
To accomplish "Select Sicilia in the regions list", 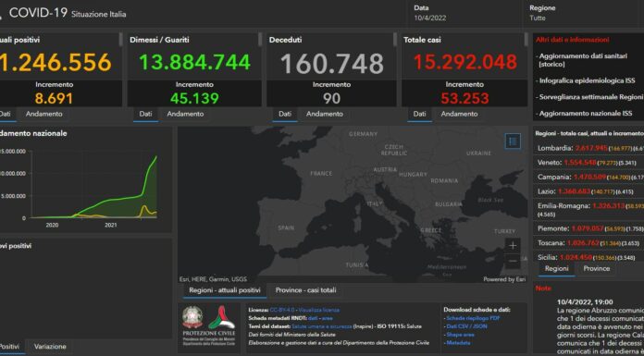I will pyautogui.click(x=589, y=257).
